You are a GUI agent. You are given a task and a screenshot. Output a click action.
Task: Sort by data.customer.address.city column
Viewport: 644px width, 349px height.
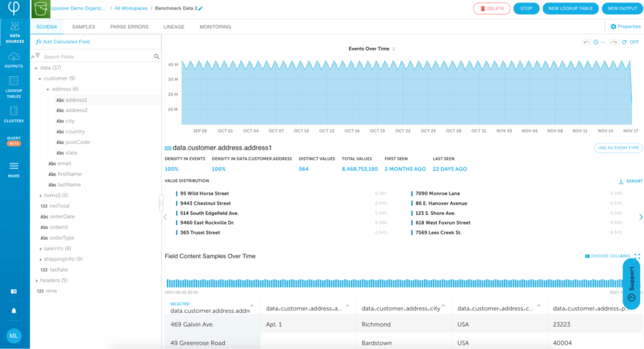click(x=443, y=306)
